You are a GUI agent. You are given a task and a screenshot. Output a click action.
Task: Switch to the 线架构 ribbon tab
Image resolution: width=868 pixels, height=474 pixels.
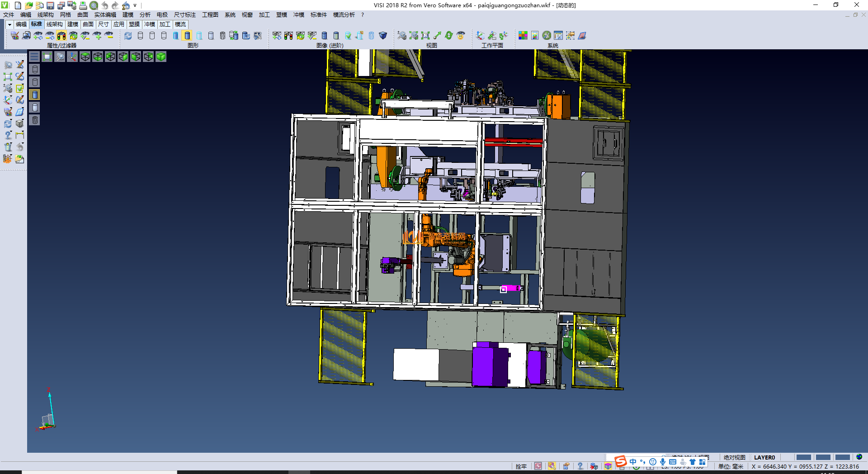(55, 24)
